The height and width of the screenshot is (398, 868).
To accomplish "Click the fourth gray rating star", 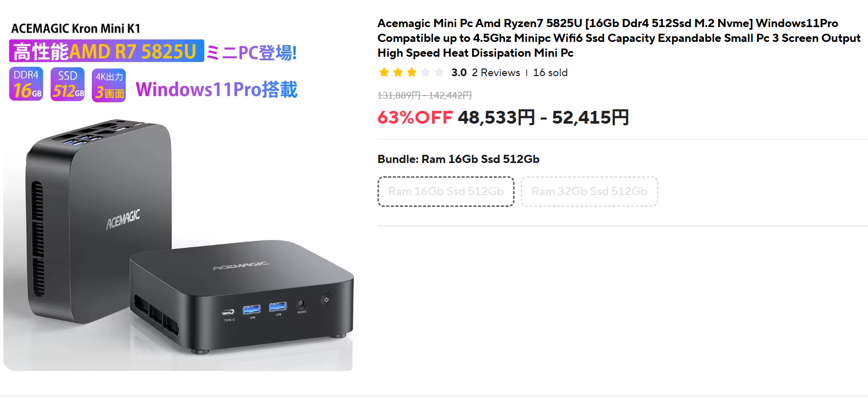I will [x=426, y=73].
